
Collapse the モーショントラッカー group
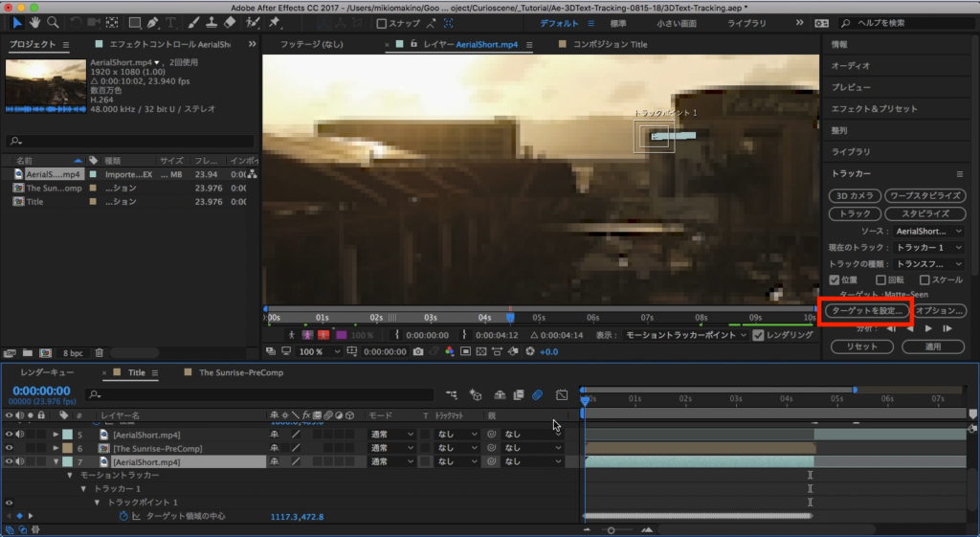(70, 475)
